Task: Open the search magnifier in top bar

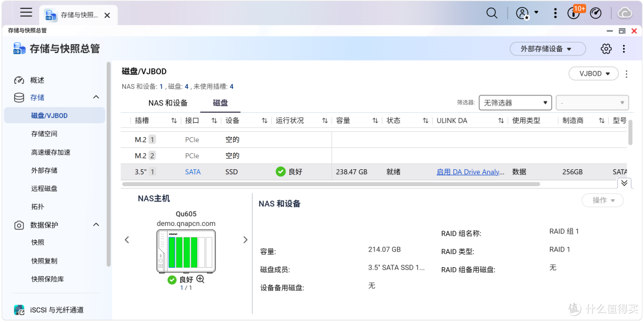Action: pyautogui.click(x=491, y=13)
